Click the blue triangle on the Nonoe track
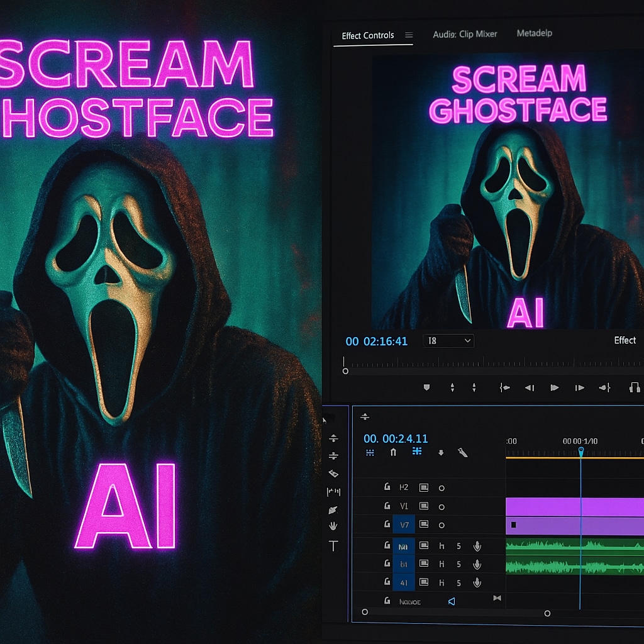The image size is (644, 644). point(452,602)
